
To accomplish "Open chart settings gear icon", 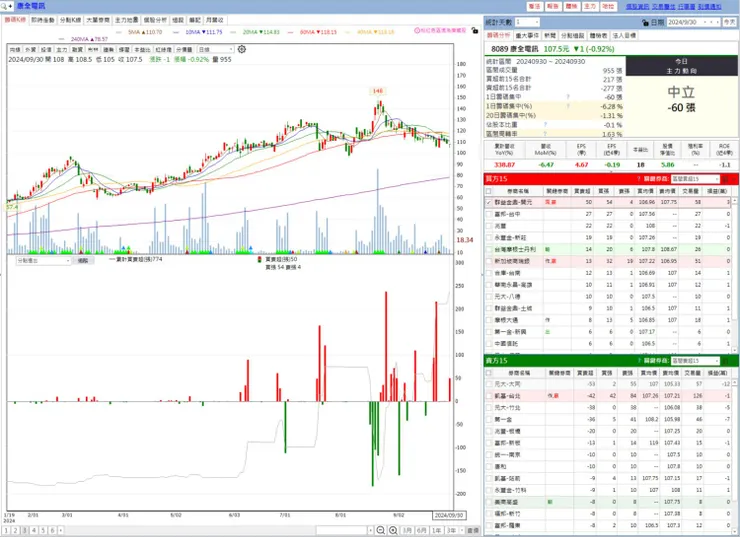I will [242, 49].
